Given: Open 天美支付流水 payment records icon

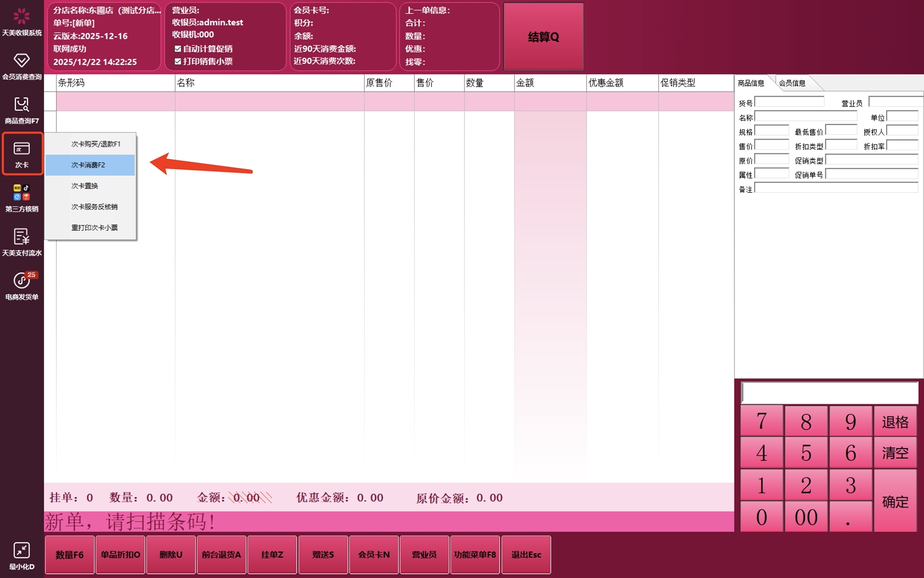Looking at the screenshot, I should tap(21, 237).
